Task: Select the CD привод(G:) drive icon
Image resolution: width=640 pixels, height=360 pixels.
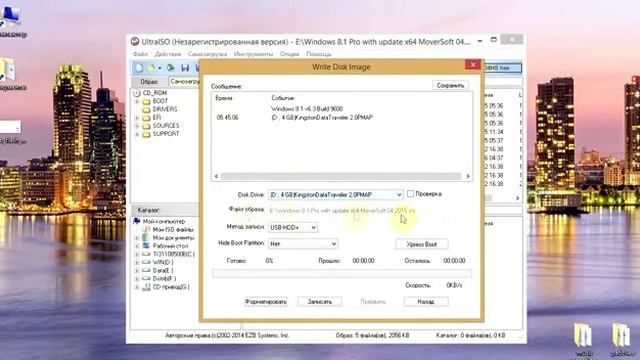Action: [146, 287]
